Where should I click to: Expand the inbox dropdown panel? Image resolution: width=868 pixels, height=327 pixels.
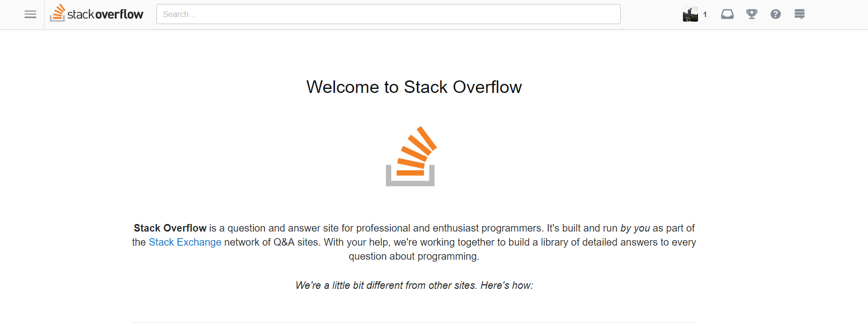click(727, 14)
